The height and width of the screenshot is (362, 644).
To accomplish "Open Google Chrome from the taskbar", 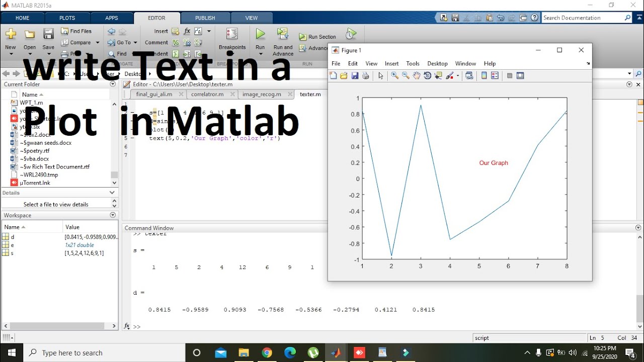I will click(267, 352).
